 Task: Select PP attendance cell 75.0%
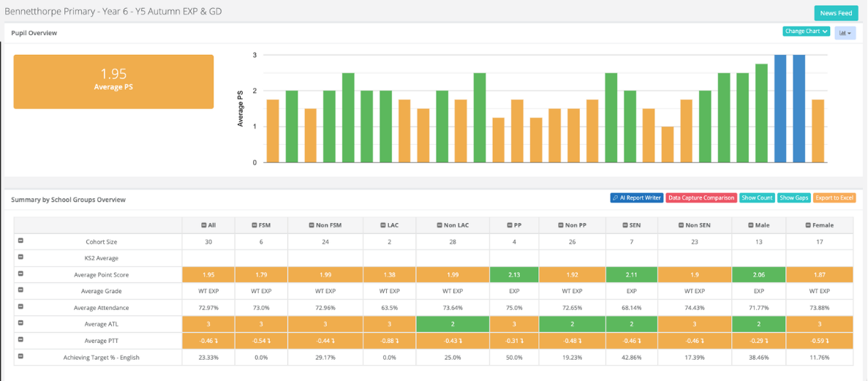(514, 307)
